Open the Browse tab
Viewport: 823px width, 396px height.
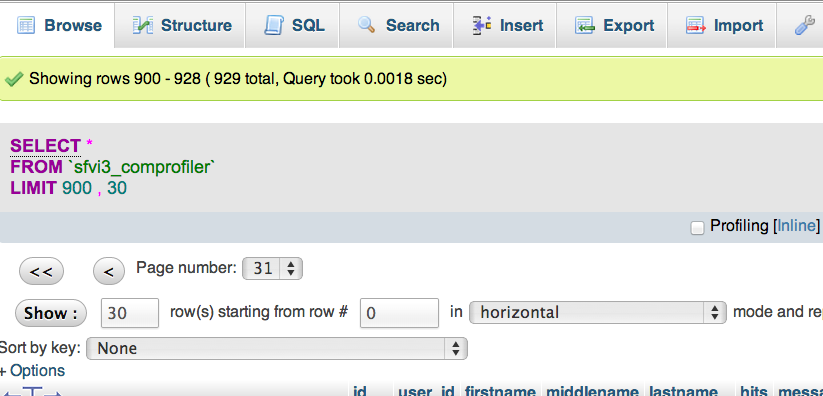click(57, 26)
